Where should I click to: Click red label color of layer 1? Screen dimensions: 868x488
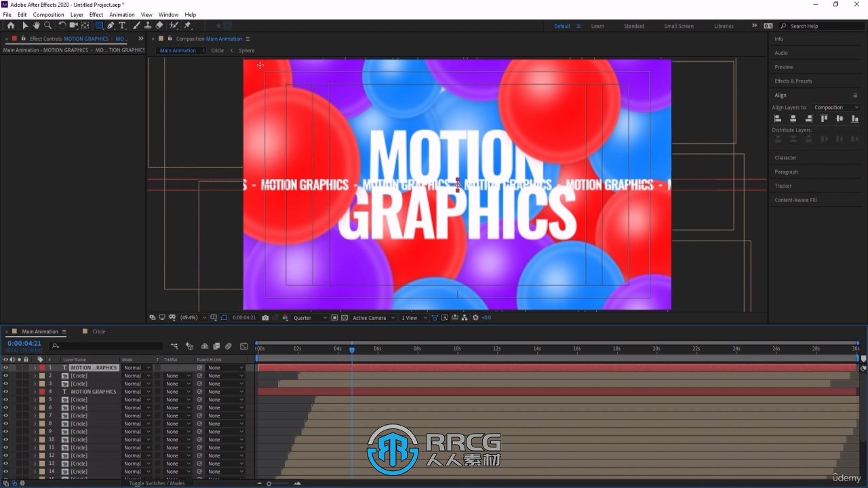click(x=42, y=367)
